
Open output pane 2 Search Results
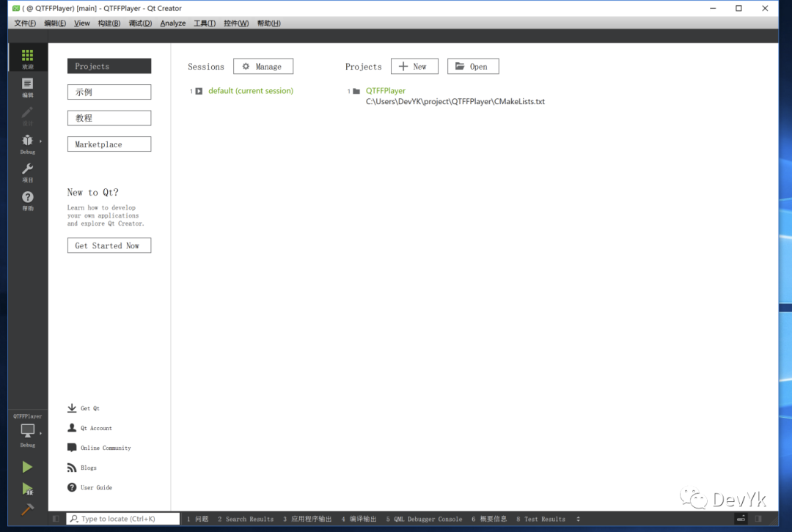(x=246, y=519)
